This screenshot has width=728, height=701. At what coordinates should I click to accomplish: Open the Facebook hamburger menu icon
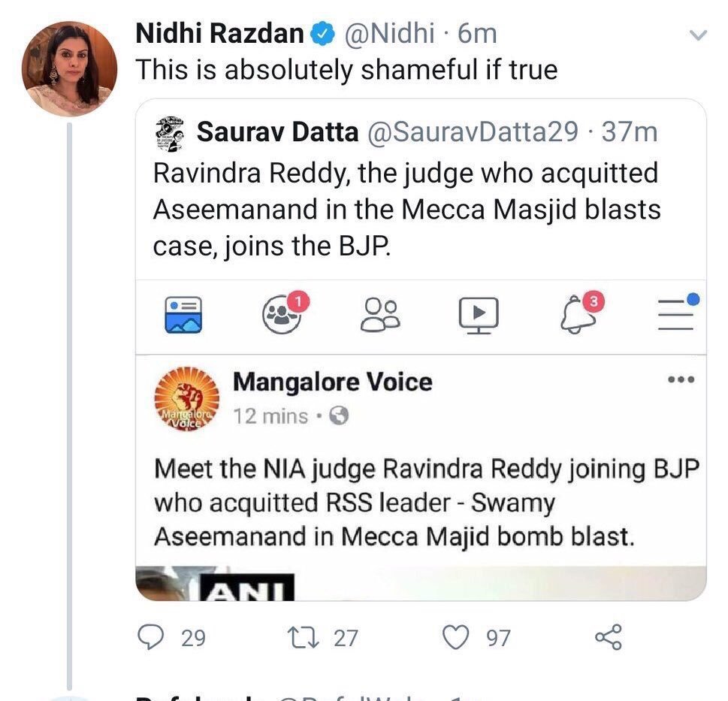pos(677,313)
